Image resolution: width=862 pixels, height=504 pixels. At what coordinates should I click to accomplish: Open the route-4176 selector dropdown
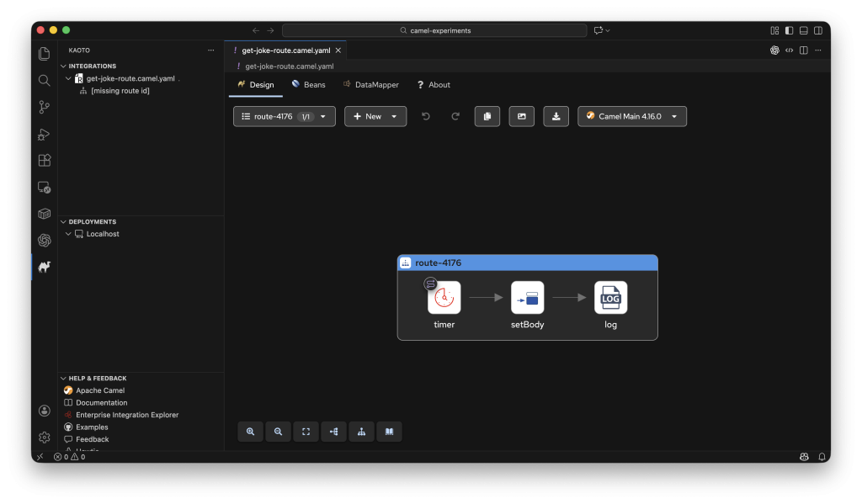(284, 117)
